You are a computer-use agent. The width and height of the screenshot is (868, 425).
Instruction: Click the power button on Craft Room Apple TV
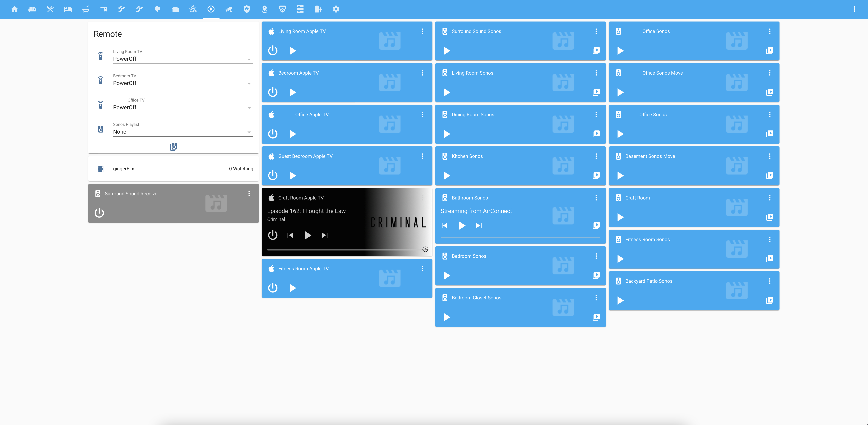pos(273,235)
